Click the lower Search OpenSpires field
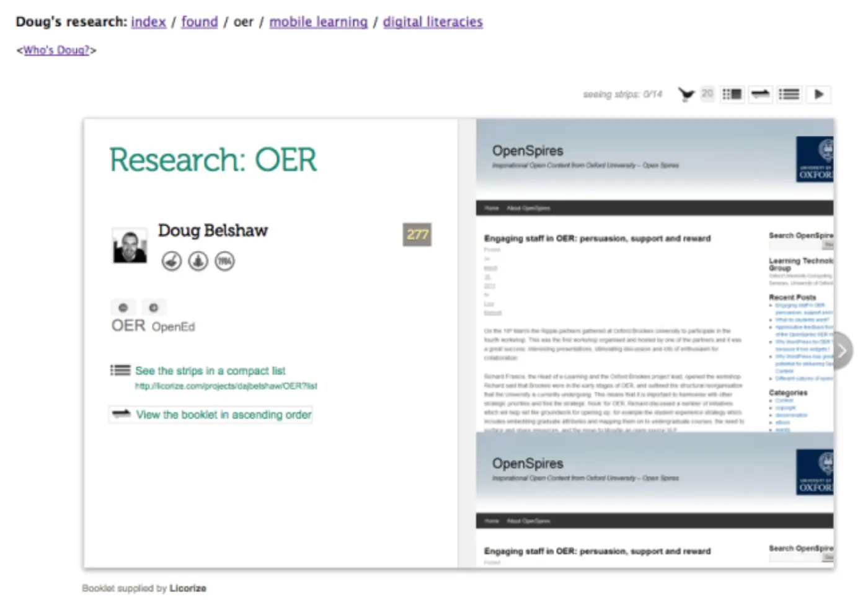The image size is (868, 610). pos(796,558)
